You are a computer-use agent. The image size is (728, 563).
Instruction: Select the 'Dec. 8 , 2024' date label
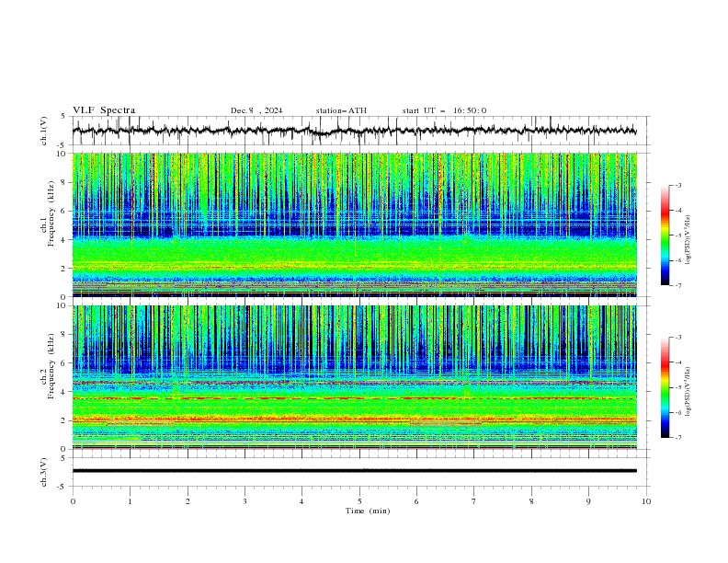[x=256, y=110]
